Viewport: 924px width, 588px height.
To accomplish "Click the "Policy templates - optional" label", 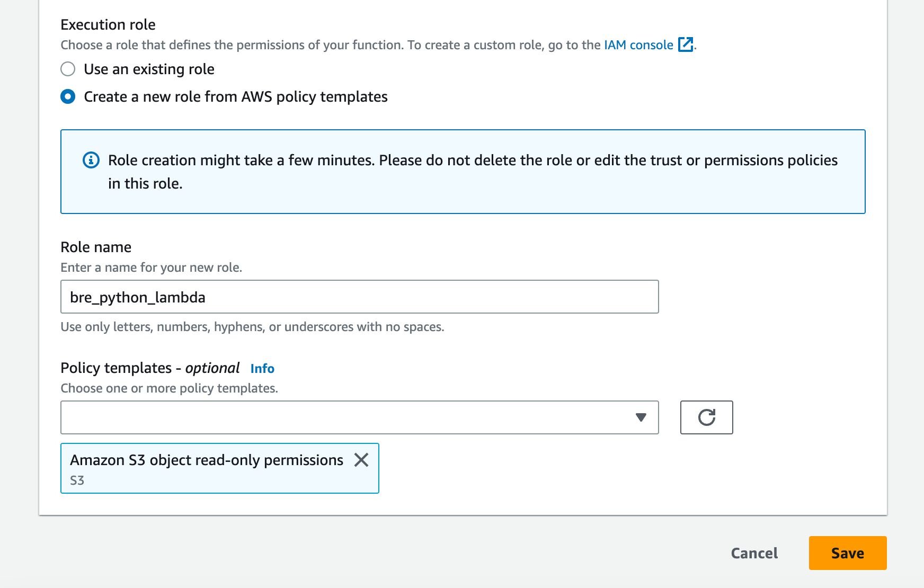I will (150, 368).
